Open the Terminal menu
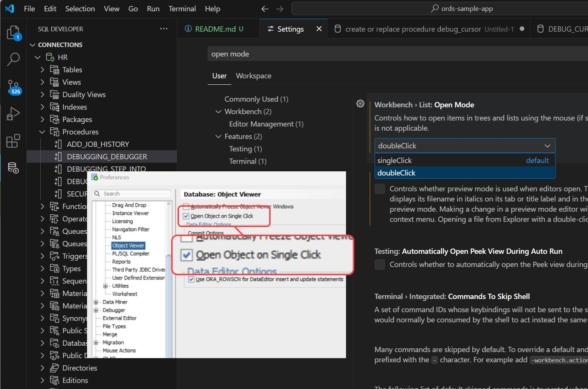Viewport: 588px width, 389px height. click(182, 9)
